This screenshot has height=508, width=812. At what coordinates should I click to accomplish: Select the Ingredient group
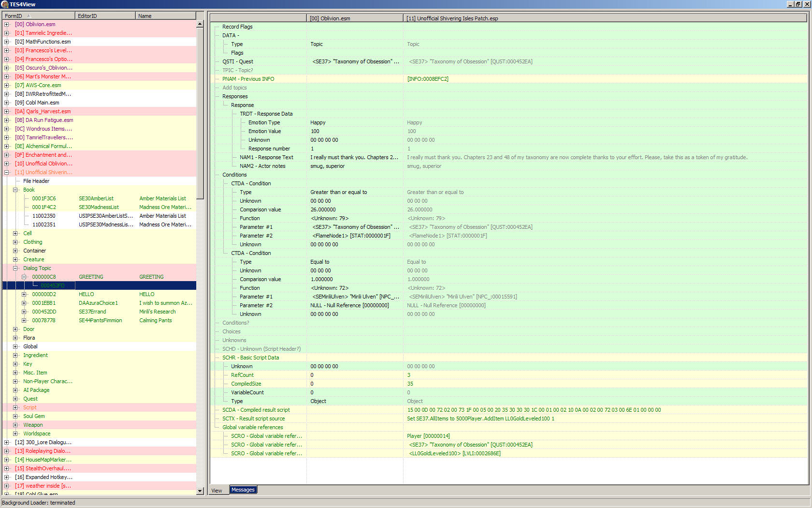click(x=35, y=355)
